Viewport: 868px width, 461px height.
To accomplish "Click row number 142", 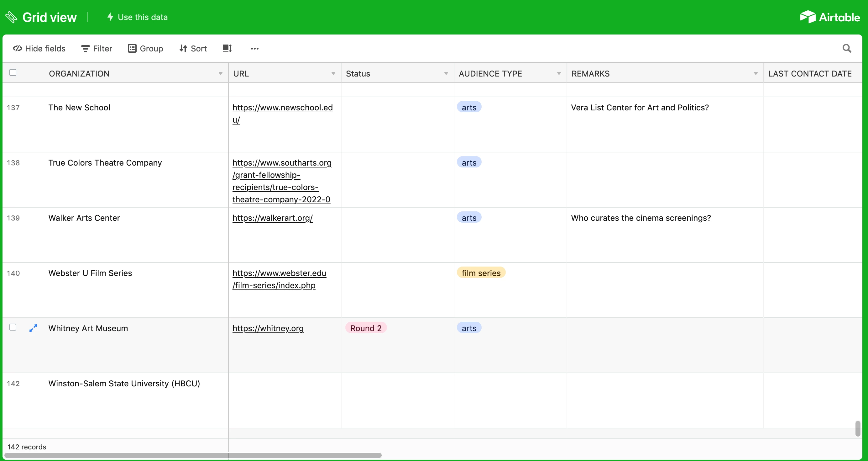I will 13,384.
